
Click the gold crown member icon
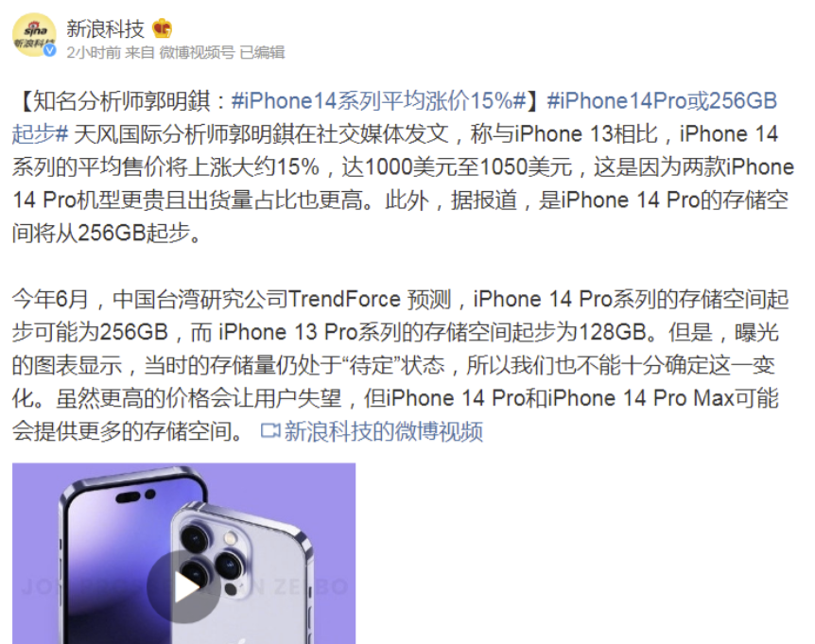point(163,28)
